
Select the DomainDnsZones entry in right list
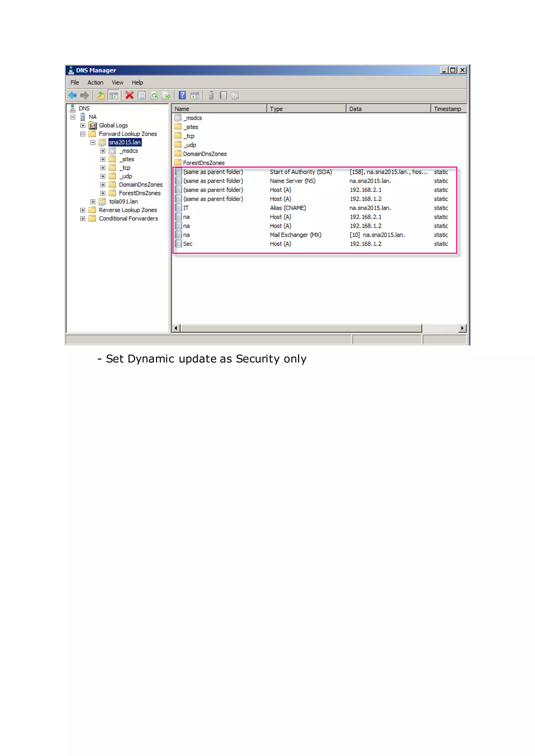pos(205,154)
